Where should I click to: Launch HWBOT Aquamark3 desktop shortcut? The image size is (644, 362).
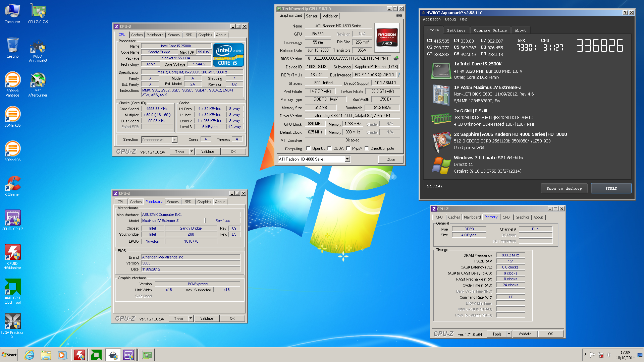[x=38, y=51]
